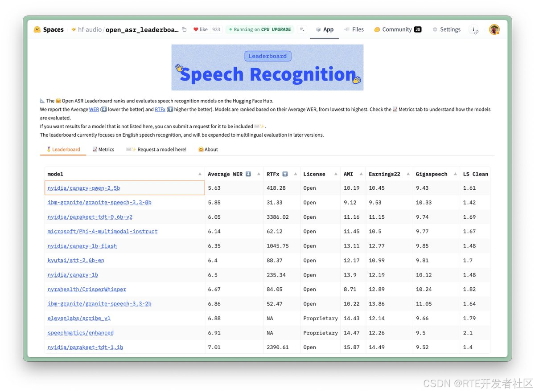The height and width of the screenshot is (392, 535).
Task: Select the Average WER cell 6.4
Action: 234,261
